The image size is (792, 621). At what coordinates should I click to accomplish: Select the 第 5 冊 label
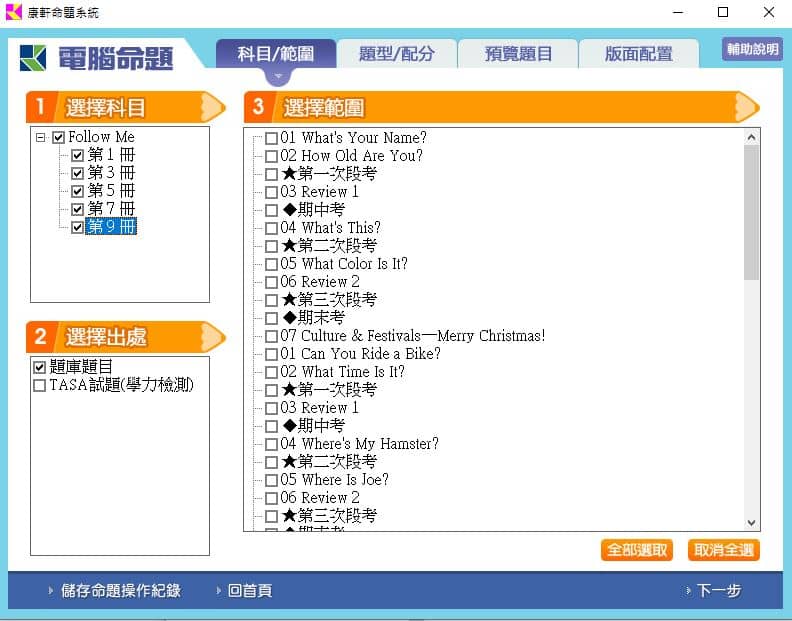(111, 190)
